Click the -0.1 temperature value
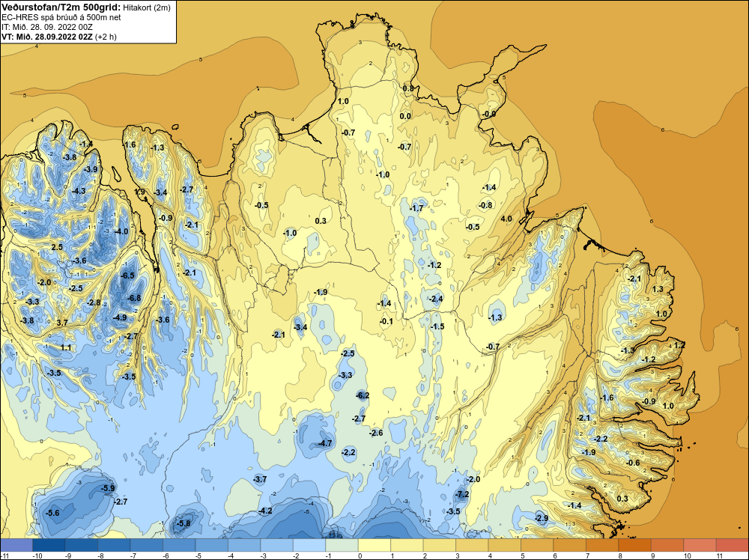749x560 pixels. (x=386, y=321)
